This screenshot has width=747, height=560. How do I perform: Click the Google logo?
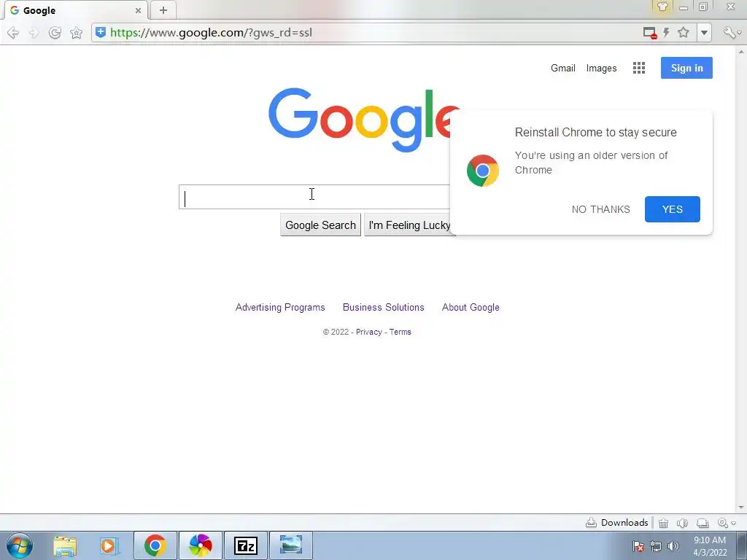pyautogui.click(x=360, y=119)
